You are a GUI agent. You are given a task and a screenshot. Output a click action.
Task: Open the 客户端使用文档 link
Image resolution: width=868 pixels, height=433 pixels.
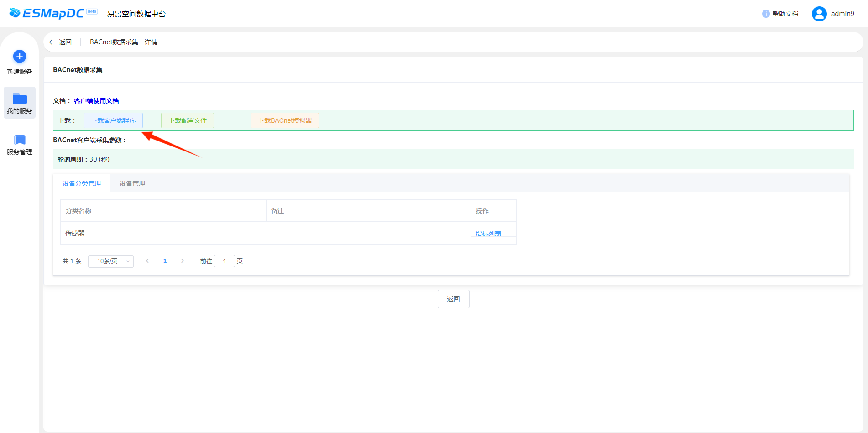[x=96, y=101]
